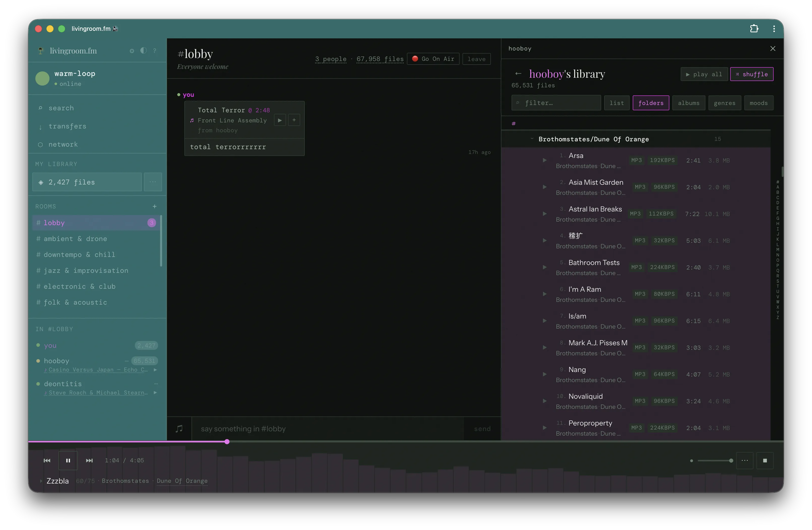Viewport: 812px width, 530px height.
Task: Expand now playing Zzzbla track details
Action: [x=41, y=481]
